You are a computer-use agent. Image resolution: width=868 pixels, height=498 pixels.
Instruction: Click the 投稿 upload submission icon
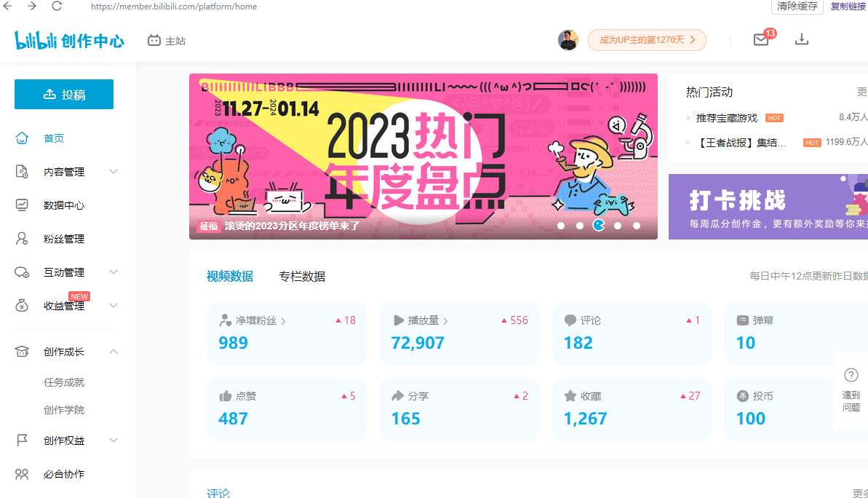tap(63, 94)
